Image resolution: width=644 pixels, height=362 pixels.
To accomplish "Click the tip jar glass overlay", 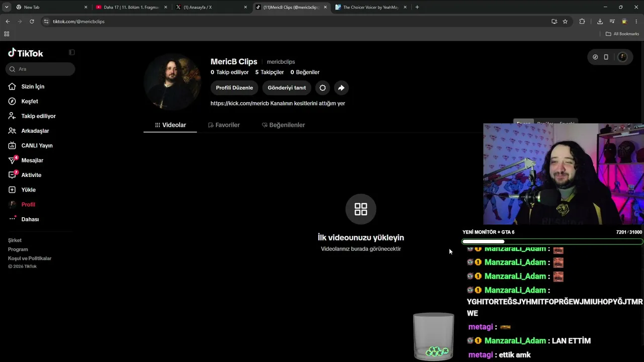I will (433, 336).
